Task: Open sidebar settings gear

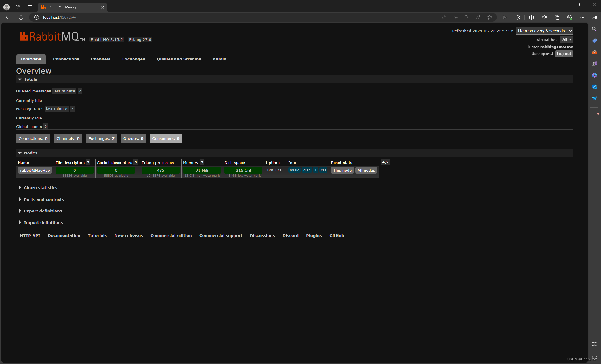Action: [594, 357]
